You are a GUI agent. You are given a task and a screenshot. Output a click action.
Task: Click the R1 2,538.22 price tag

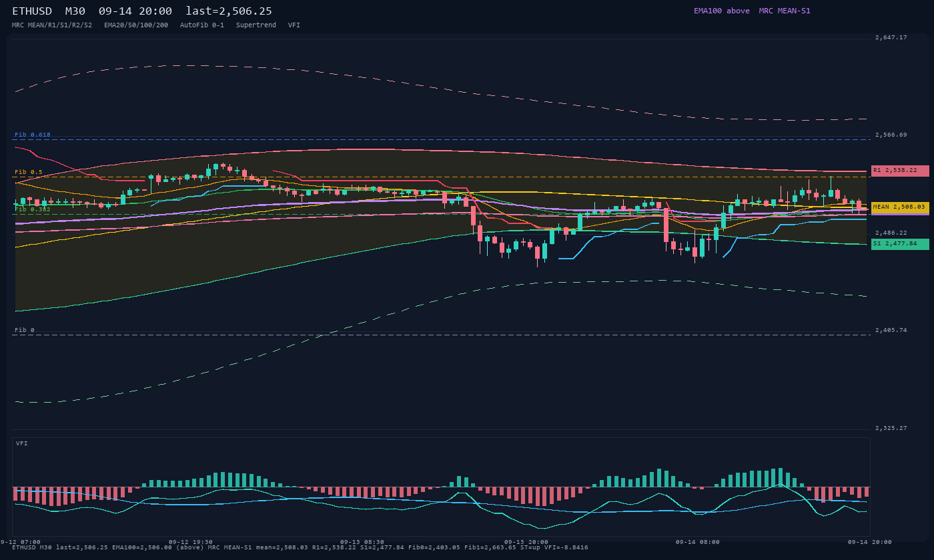coord(900,171)
